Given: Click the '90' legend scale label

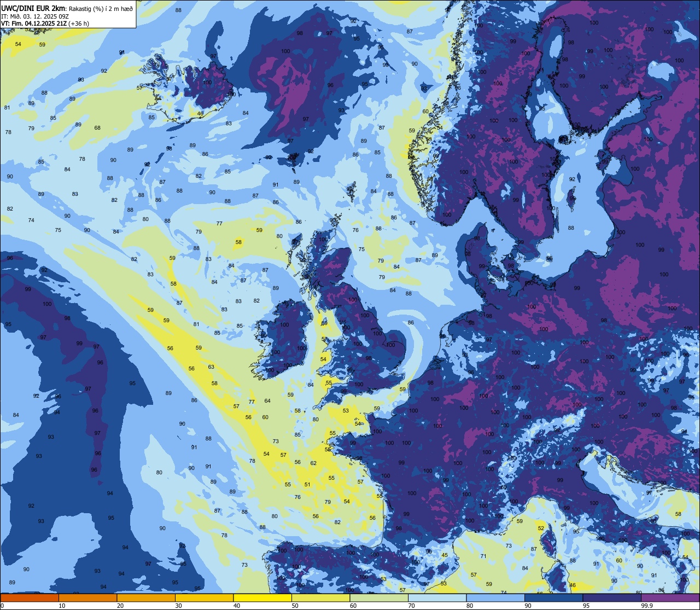Looking at the screenshot, I should [x=528, y=606].
